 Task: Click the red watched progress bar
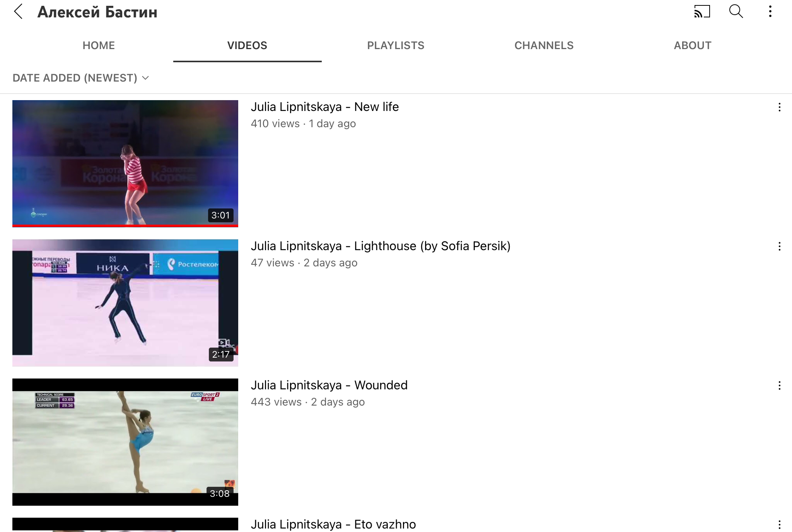125,226
